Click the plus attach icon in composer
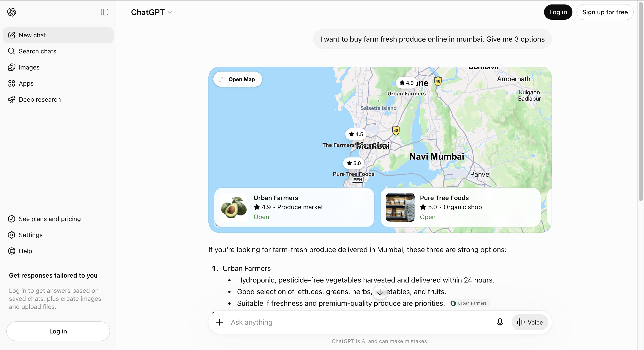The image size is (644, 350). click(x=220, y=322)
